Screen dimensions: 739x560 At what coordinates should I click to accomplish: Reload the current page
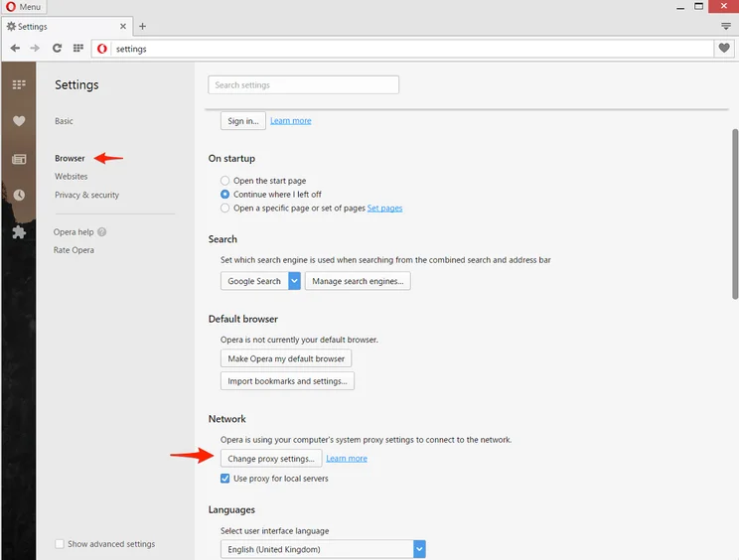click(57, 48)
